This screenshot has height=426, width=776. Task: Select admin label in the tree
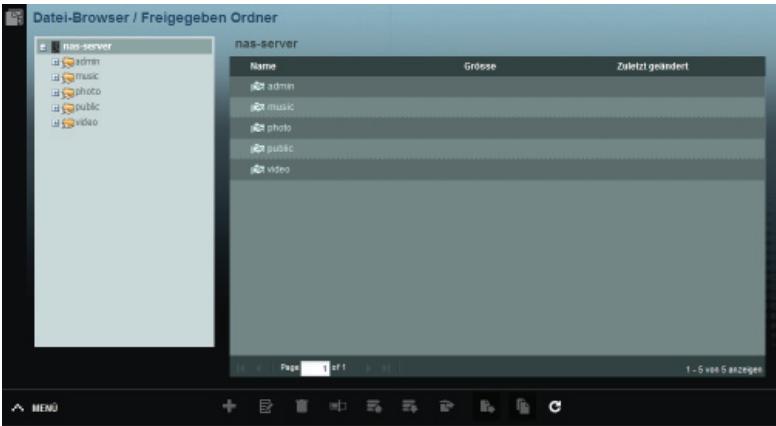[x=88, y=61]
